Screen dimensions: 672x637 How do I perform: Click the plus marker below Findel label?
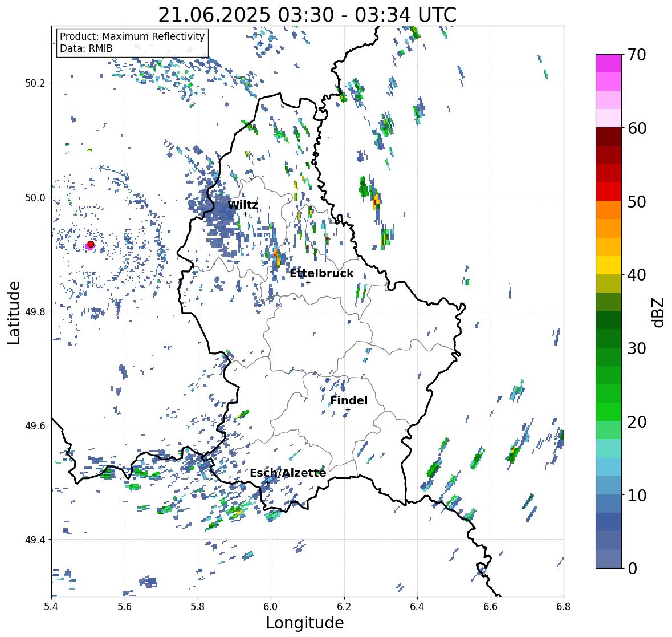point(348,410)
